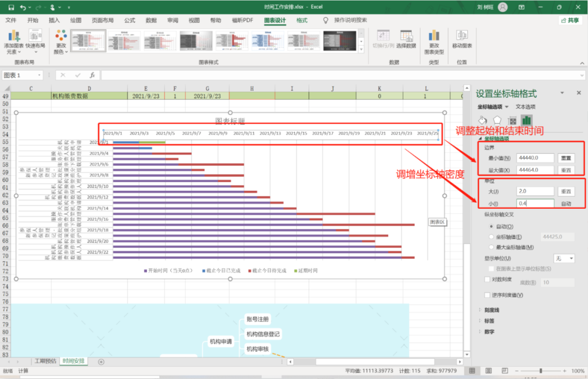Click the zoom slider handle
Screen dimensions: 588x379
coord(541,371)
